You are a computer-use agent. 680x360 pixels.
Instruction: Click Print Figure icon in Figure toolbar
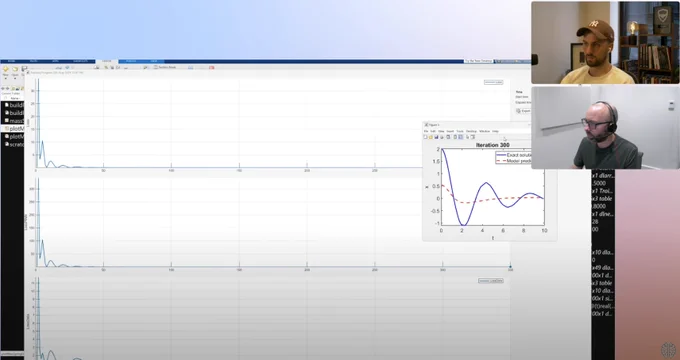coord(442,137)
